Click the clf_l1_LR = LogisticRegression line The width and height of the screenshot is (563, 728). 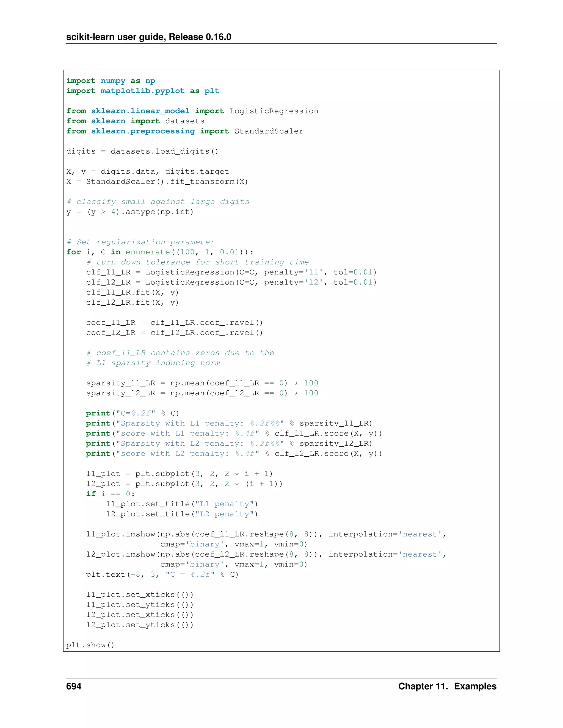[x=231, y=272]
